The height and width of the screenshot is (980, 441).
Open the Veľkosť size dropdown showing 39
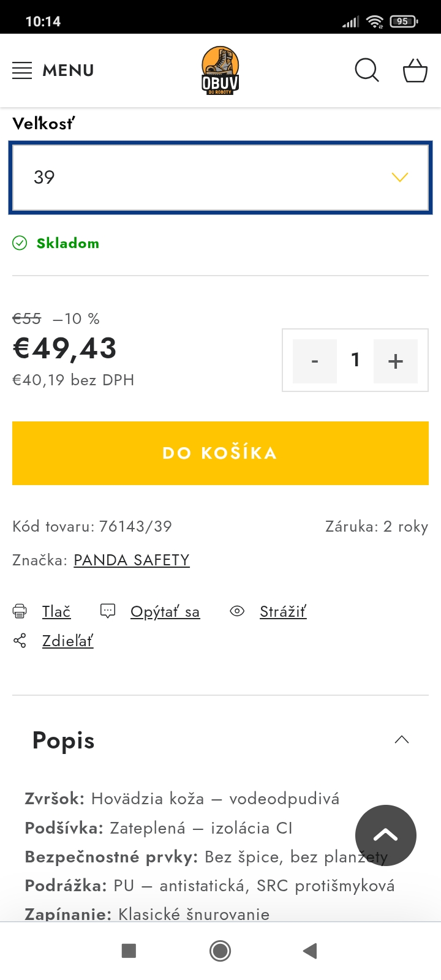pos(221,178)
